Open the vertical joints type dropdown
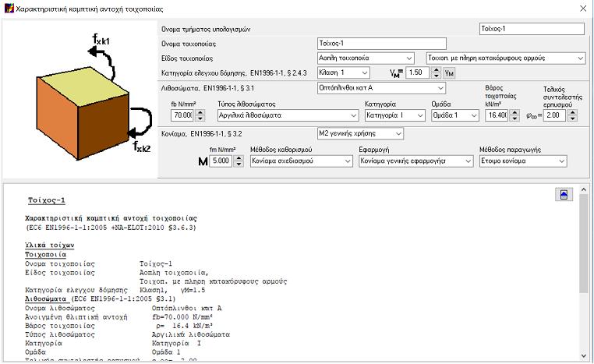The width and height of the screenshot is (594, 364). click(x=506, y=58)
